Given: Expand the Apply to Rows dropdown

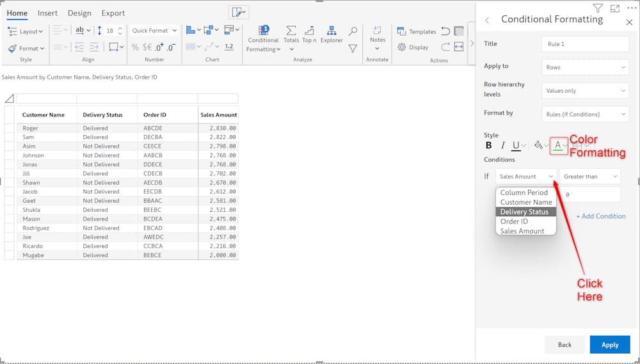Looking at the screenshot, I should [x=585, y=67].
